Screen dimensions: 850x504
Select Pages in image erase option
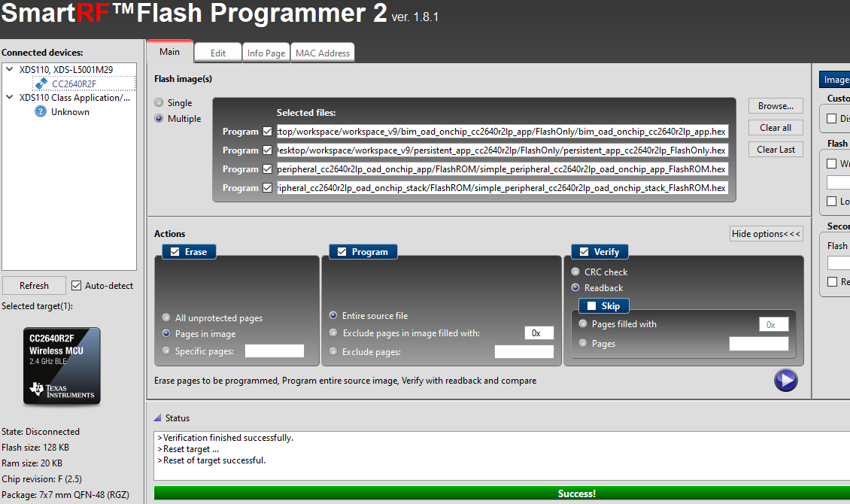click(x=166, y=333)
